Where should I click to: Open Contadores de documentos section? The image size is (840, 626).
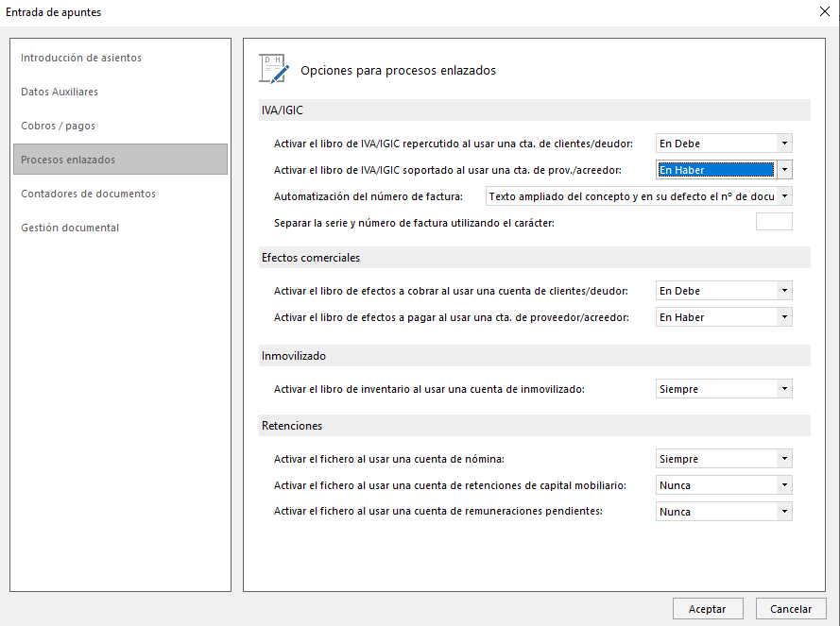coord(89,194)
